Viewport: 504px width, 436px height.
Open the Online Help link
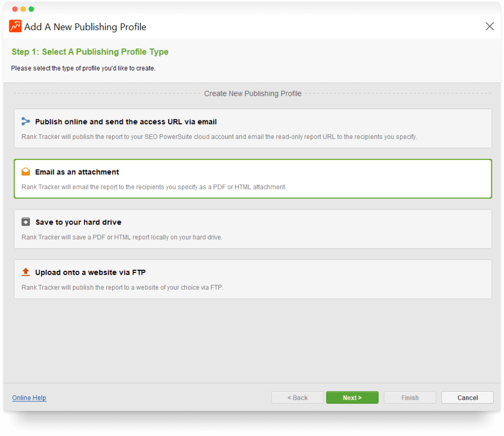click(29, 398)
